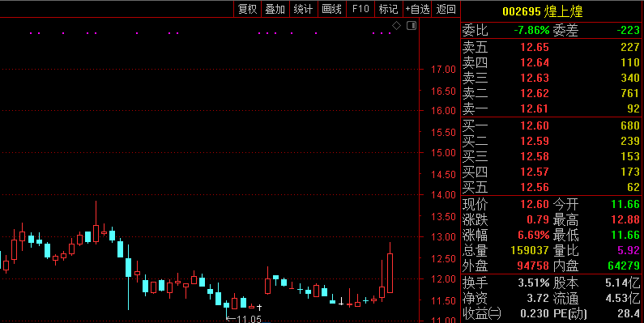Image resolution: width=644 pixels, height=323 pixels.
Task: Select the 叠加 overlay option
Action: tap(275, 9)
